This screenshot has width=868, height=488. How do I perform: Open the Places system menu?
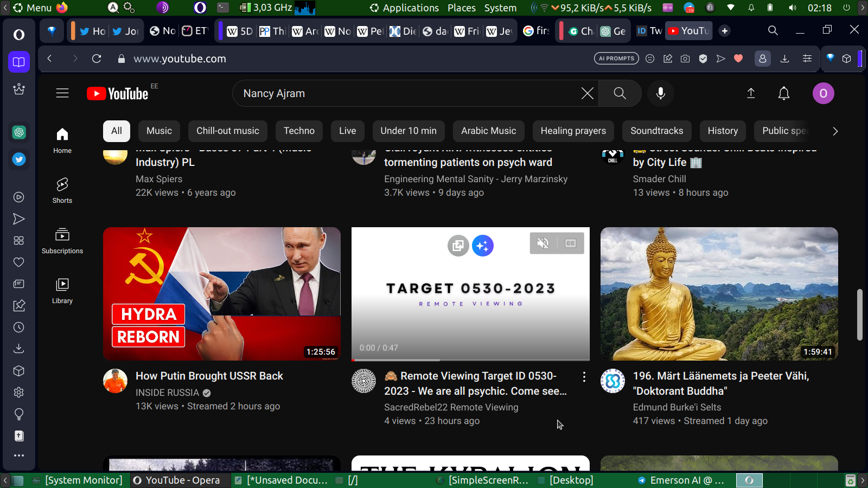coord(462,8)
